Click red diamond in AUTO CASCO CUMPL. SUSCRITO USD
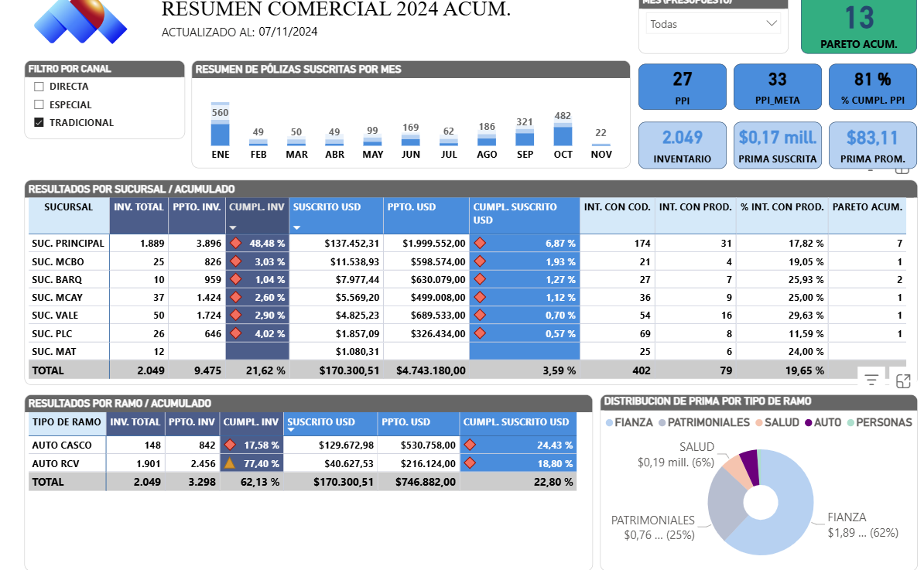This screenshot has width=924, height=570. [x=470, y=445]
